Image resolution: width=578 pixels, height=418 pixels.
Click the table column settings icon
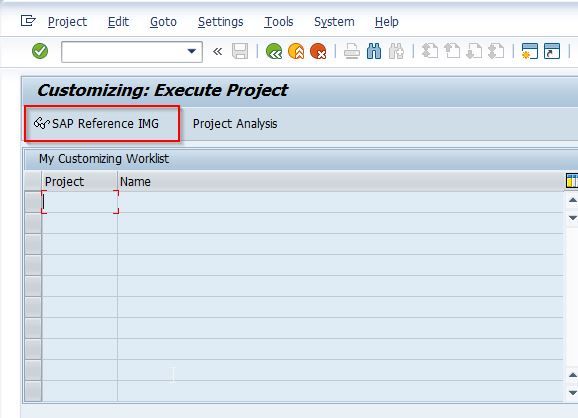[572, 181]
